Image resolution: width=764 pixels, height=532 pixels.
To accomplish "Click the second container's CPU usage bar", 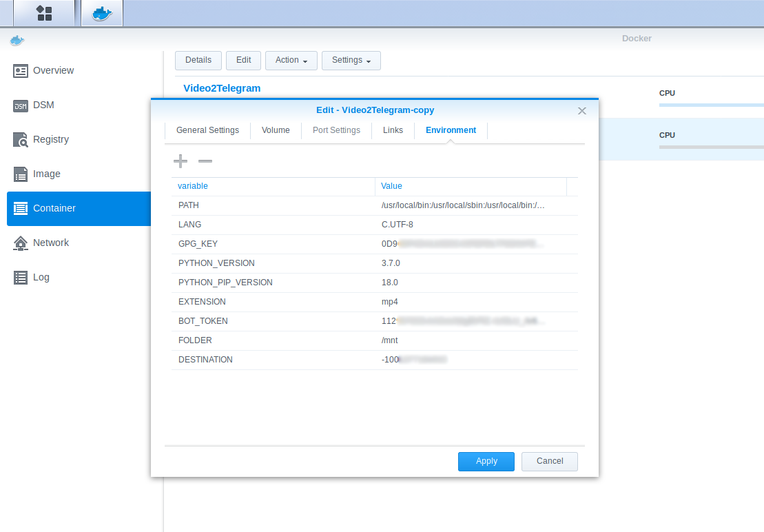I will click(712, 147).
